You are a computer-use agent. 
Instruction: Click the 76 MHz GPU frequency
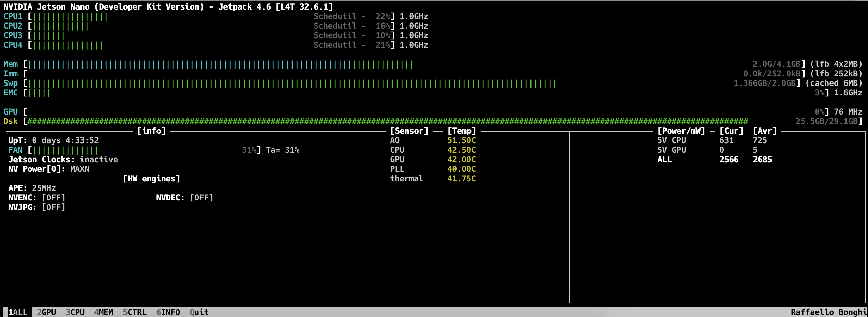point(848,112)
